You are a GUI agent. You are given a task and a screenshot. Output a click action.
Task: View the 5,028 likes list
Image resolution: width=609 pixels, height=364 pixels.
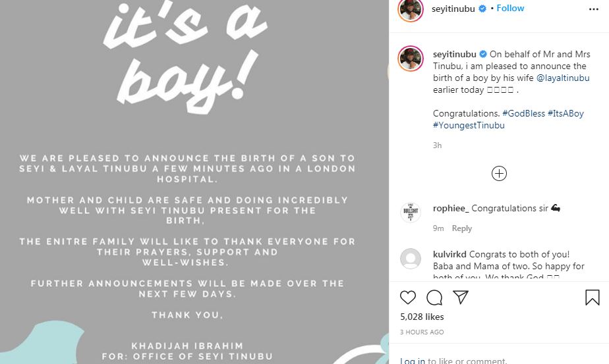click(x=422, y=317)
